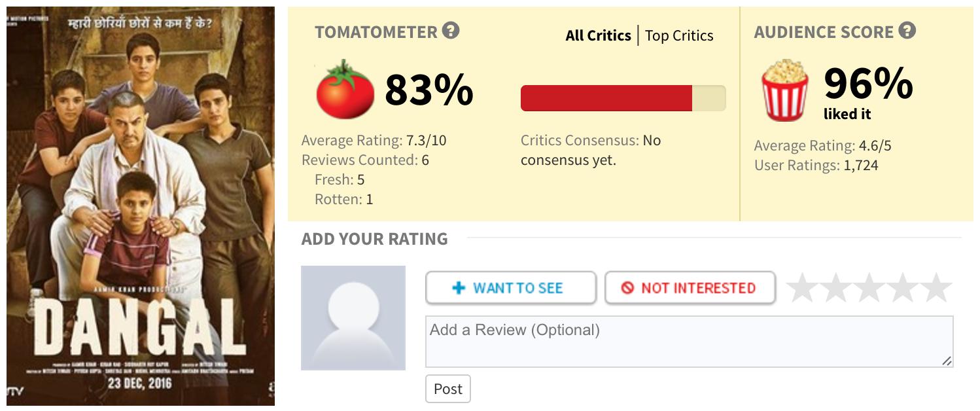Click the 83% Tomatometer score
Viewport: 980px width, 411px height.
tap(429, 90)
